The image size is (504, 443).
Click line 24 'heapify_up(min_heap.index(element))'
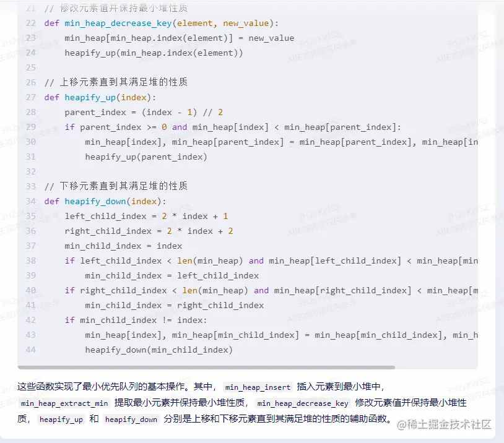[154, 53]
